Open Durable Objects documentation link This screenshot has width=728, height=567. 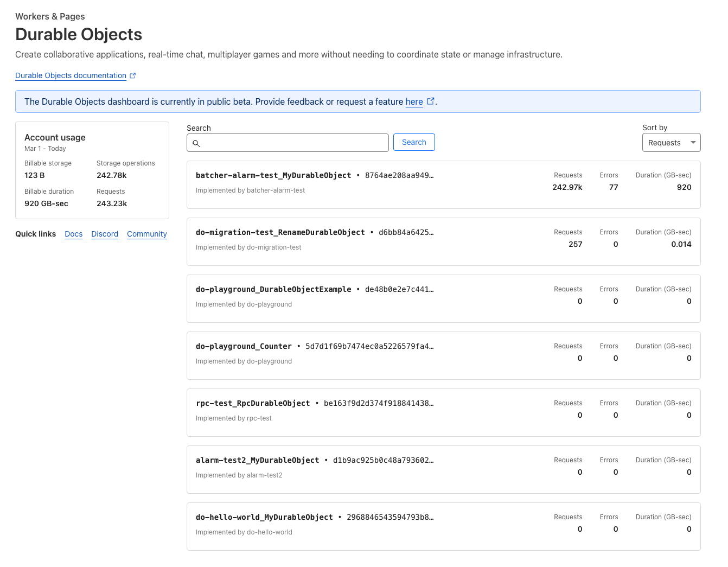click(71, 75)
